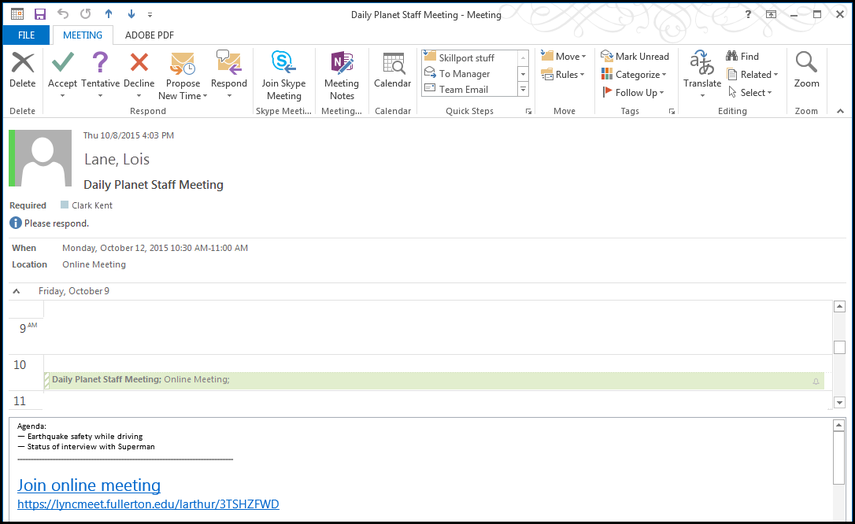Click sender name Lane, Lois

click(x=117, y=159)
